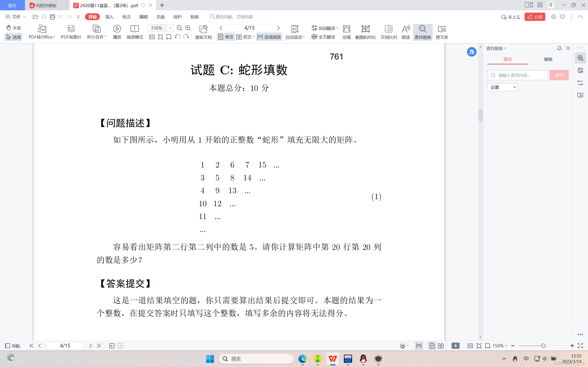The width and height of the screenshot is (588, 367).
Task: Click the zoom slider handle in status bar
Action: click(543, 346)
